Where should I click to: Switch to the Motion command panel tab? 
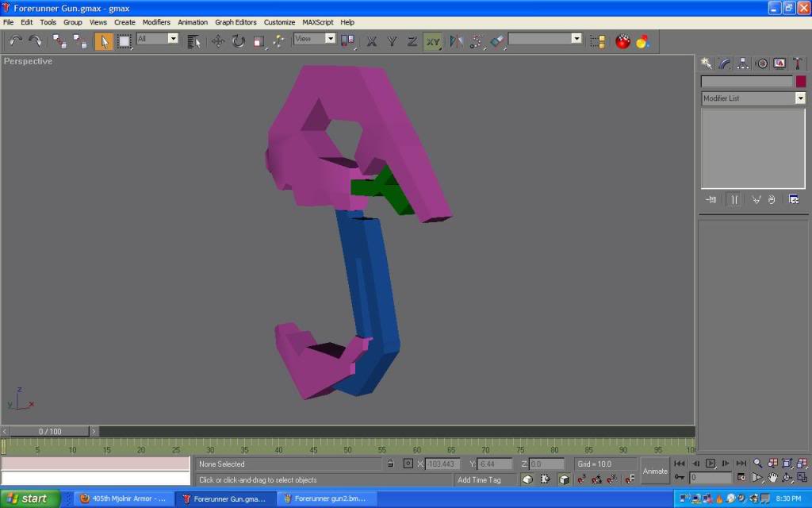(761, 63)
